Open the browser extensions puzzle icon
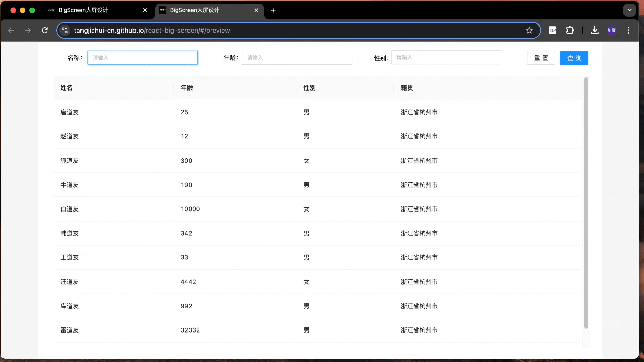Screen dimensions: 644x362 570,30
